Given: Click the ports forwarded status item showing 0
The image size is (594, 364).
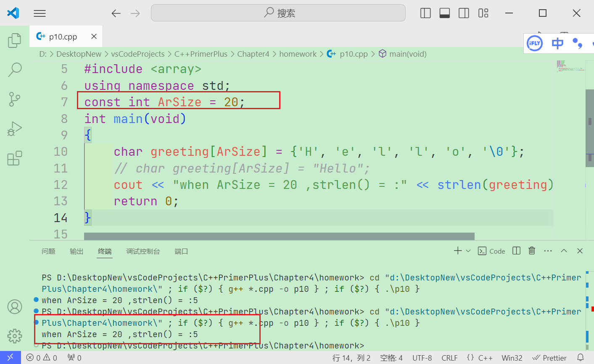Looking at the screenshot, I should coord(74,358).
